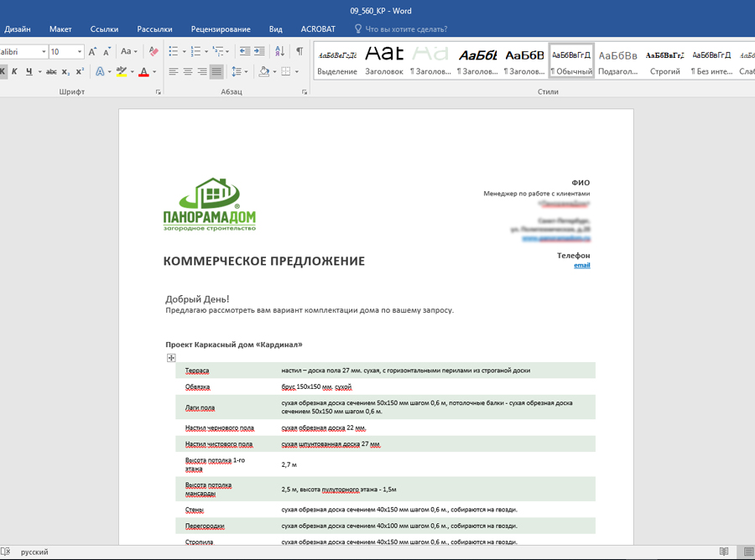Apply shading with the paint bucket icon

(x=264, y=72)
